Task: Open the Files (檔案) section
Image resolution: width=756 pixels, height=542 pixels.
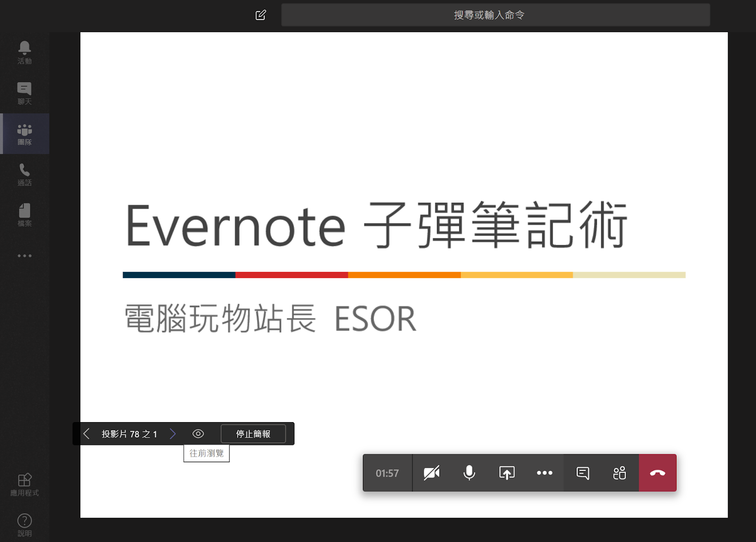Action: click(x=25, y=215)
